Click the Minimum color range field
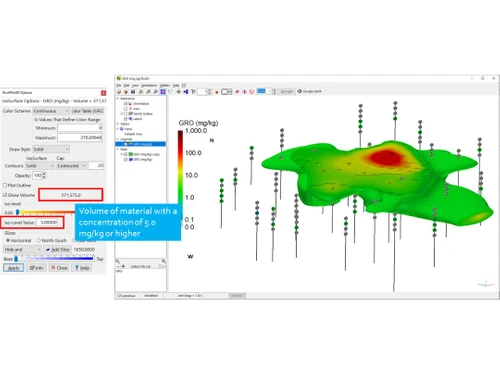Viewport: 500px width, 375px height. tap(80, 128)
